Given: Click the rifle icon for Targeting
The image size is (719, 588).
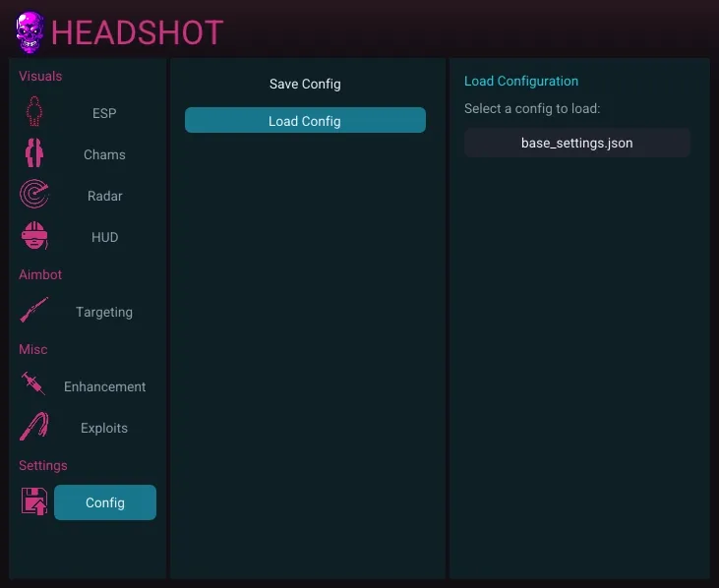Looking at the screenshot, I should 34,312.
